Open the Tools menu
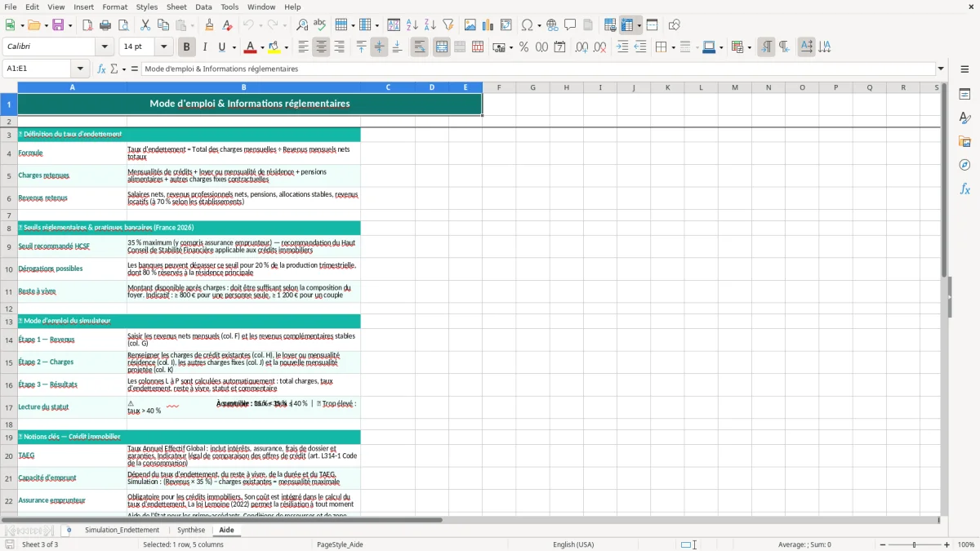 pos(230,7)
